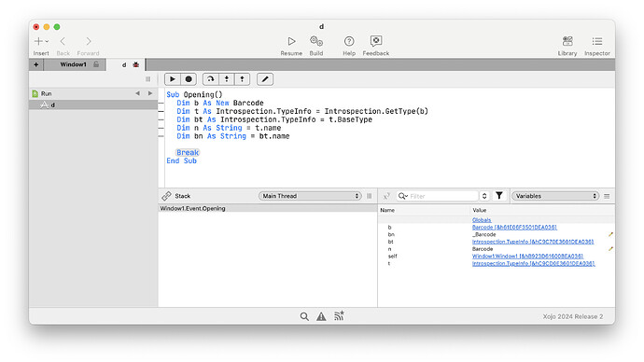The image size is (644, 362).
Task: Go Back in navigation history
Action: pyautogui.click(x=63, y=41)
